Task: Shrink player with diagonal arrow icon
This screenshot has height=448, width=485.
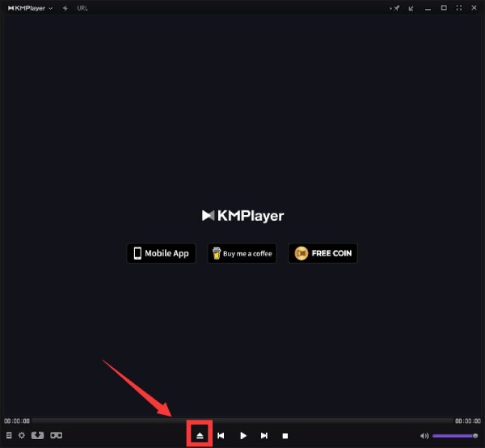Action: pos(411,8)
